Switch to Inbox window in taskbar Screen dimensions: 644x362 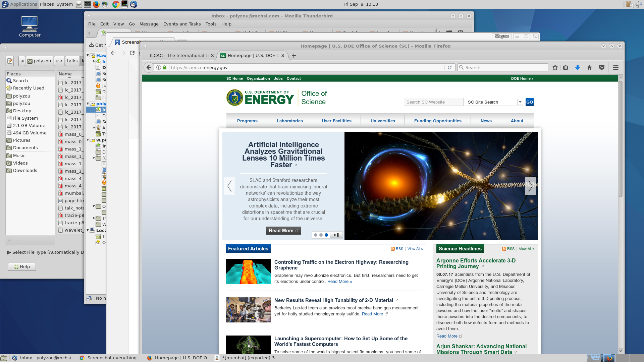[x=44, y=358]
